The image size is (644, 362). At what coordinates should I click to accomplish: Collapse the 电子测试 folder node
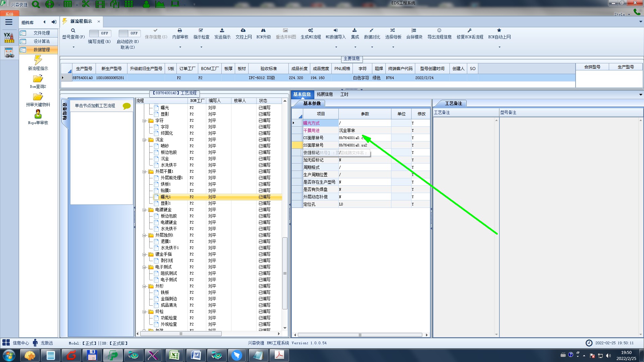144,267
